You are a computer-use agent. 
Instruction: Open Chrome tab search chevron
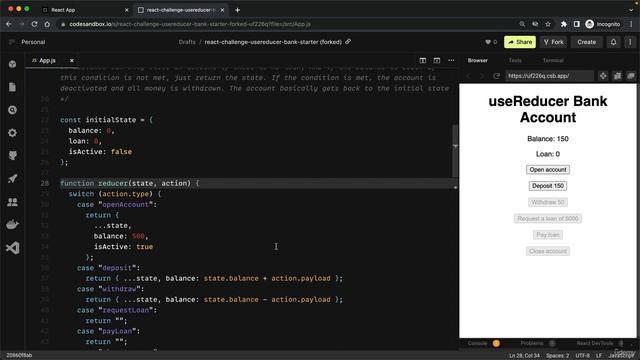tap(631, 9)
